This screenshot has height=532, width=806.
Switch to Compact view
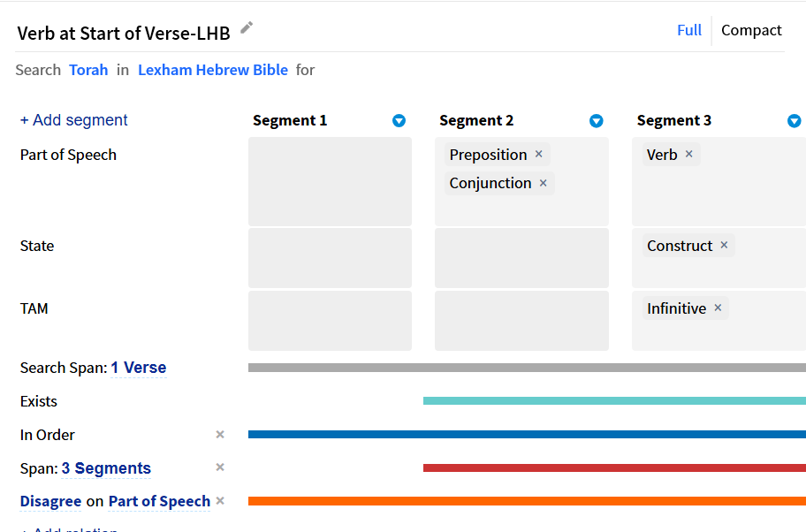pyautogui.click(x=751, y=30)
